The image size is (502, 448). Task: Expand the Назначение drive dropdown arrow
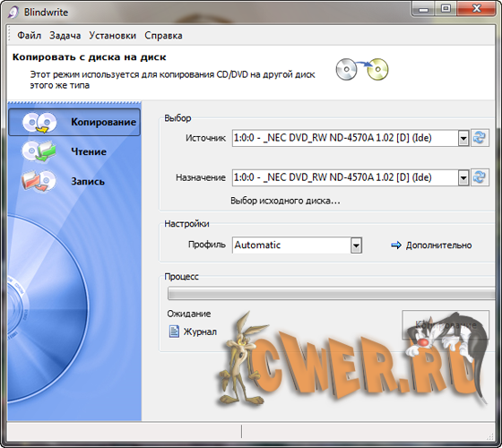tap(463, 177)
